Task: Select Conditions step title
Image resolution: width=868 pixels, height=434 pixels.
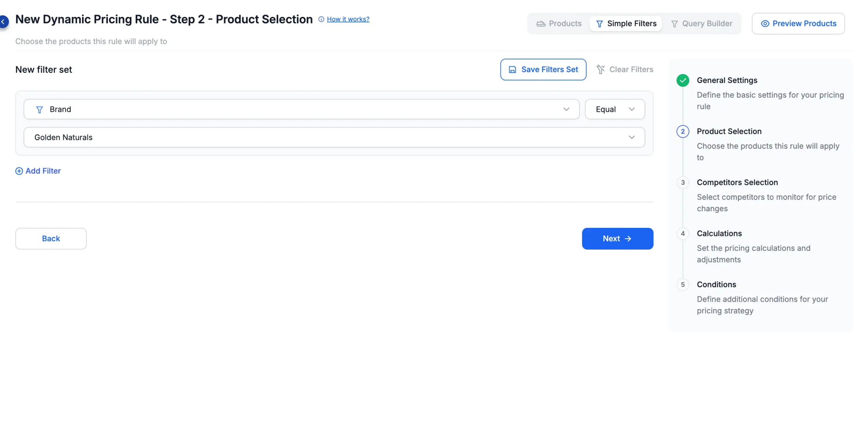Action: click(x=716, y=285)
